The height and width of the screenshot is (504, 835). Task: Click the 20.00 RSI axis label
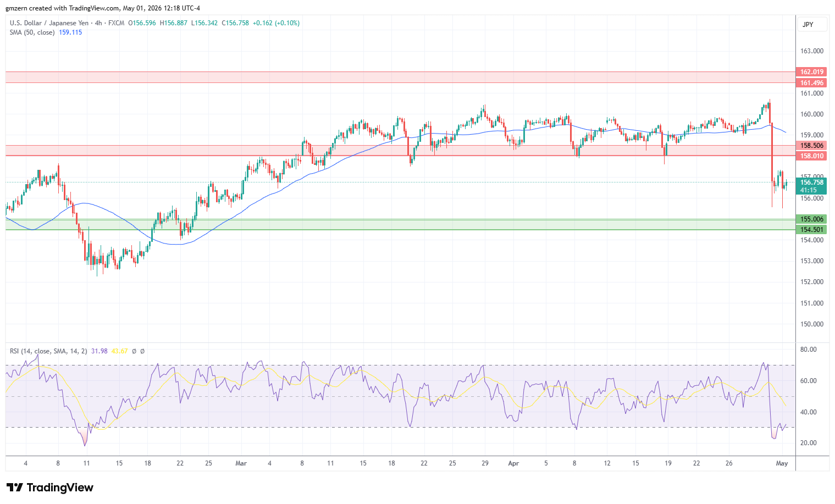point(809,443)
